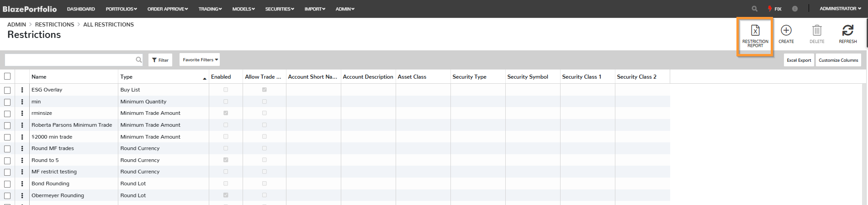Expand the Import menu
The height and width of the screenshot is (205, 868).
coord(315,9)
